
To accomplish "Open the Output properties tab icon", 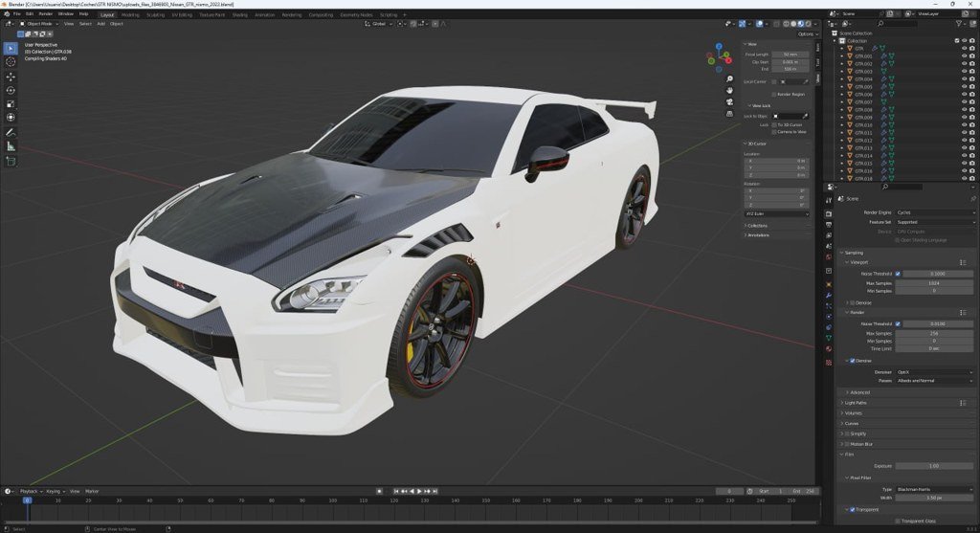I will pos(829,224).
